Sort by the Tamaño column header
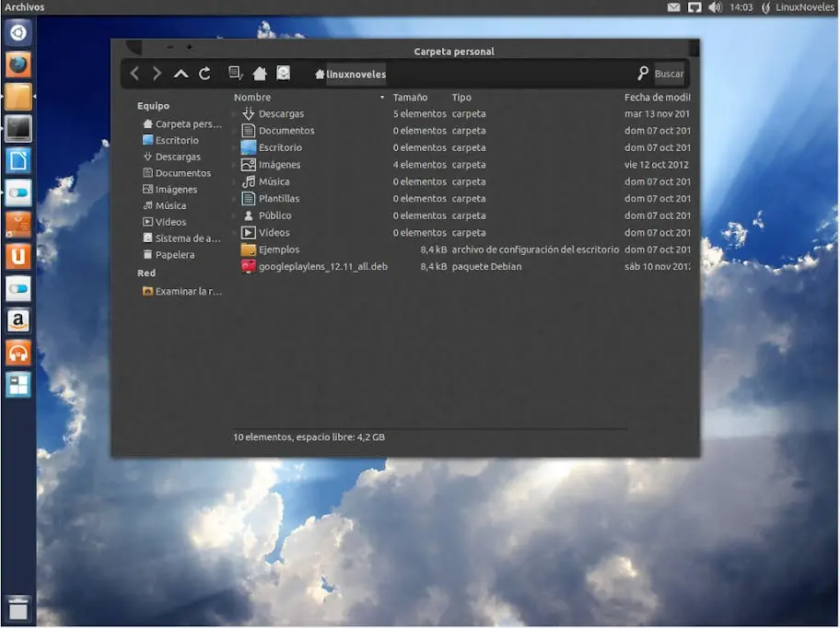The width and height of the screenshot is (840, 628). pyautogui.click(x=410, y=98)
